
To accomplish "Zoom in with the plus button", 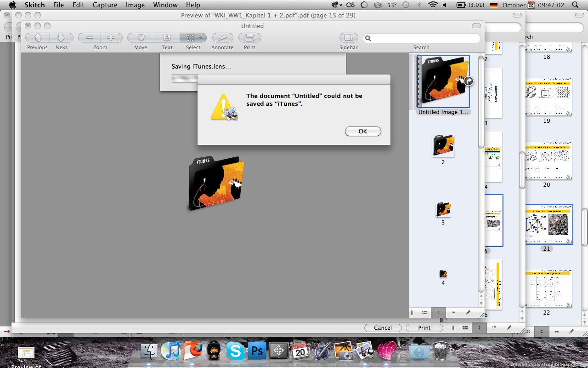I will 111,38.
